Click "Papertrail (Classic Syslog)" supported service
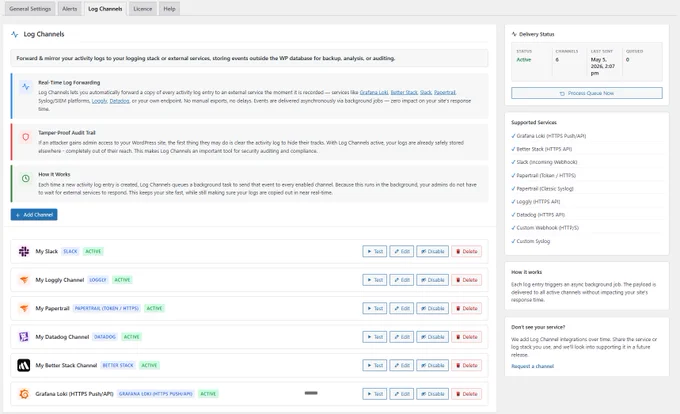 coord(545,189)
